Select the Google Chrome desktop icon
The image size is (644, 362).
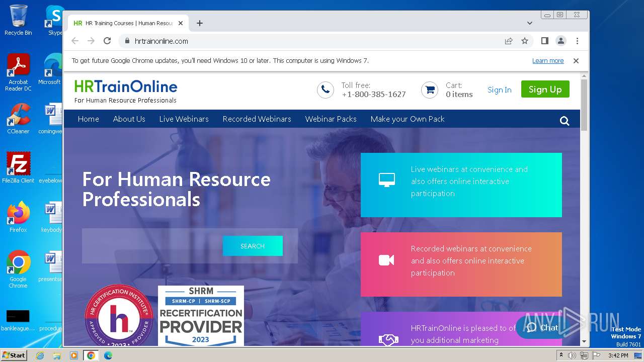[x=18, y=269]
